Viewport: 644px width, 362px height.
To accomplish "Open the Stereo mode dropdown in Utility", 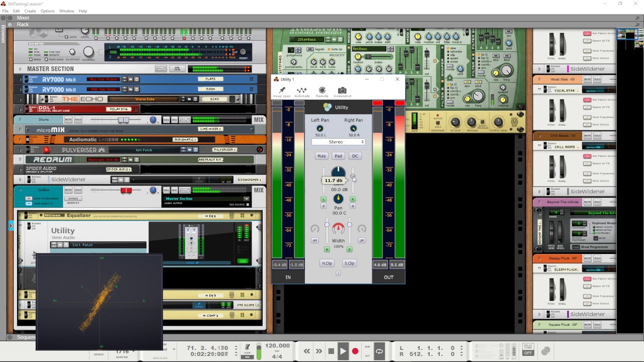I will [338, 142].
